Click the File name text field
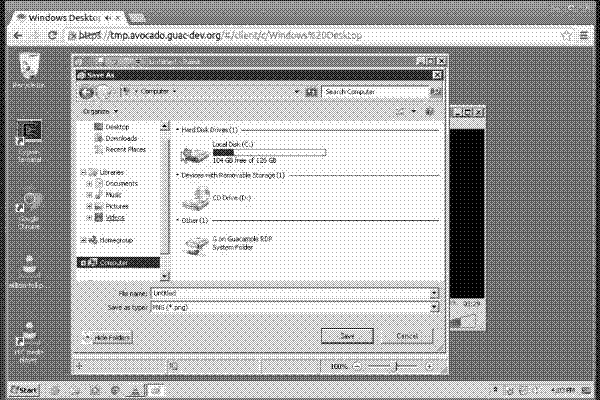Image resolution: width=600 pixels, height=400 pixels. pyautogui.click(x=291, y=294)
